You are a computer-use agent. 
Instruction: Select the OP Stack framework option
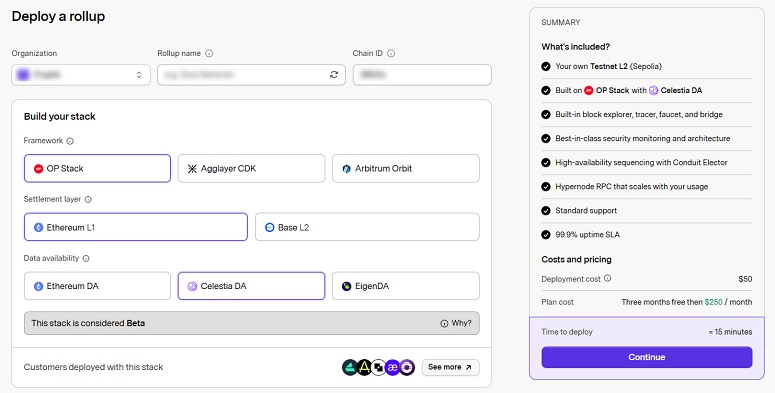[97, 169]
